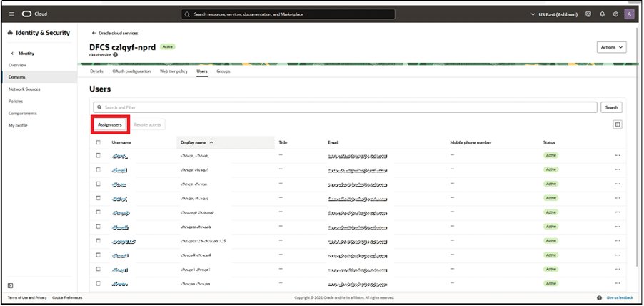The height and width of the screenshot is (306, 644).
Task: Open Policies in the sidebar
Action: [16, 102]
